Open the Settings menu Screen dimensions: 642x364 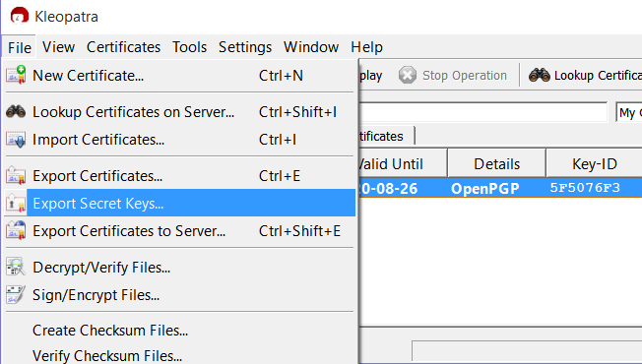click(x=245, y=47)
